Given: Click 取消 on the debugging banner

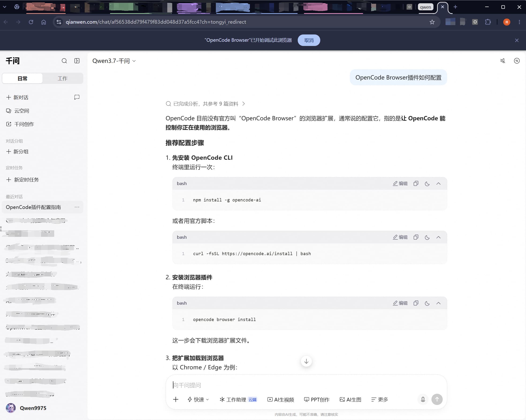Looking at the screenshot, I should 309,40.
